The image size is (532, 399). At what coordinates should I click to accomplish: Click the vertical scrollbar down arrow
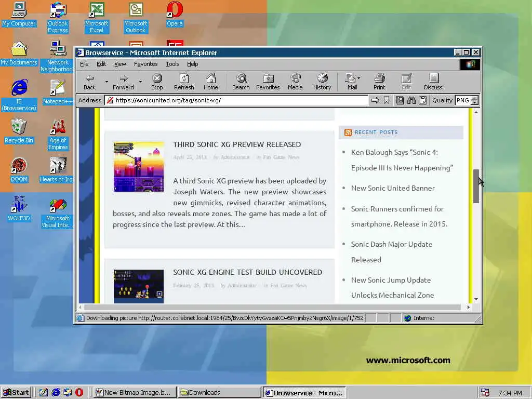(476, 299)
